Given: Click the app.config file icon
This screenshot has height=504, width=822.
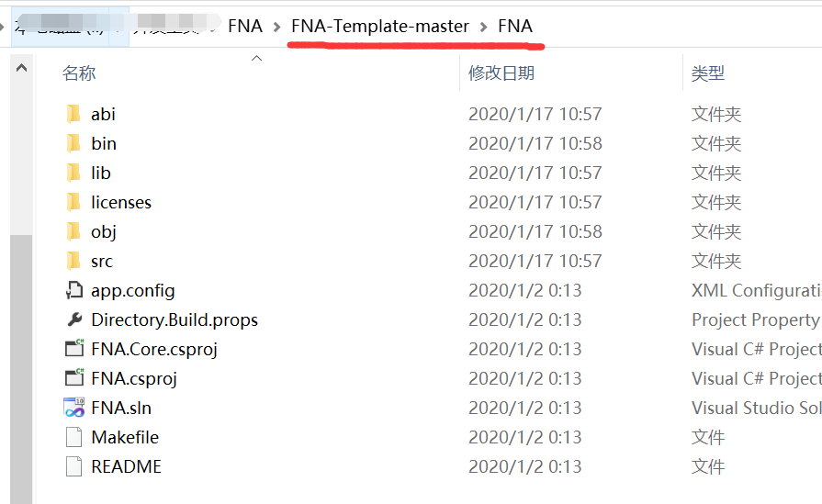Looking at the screenshot, I should point(74,290).
